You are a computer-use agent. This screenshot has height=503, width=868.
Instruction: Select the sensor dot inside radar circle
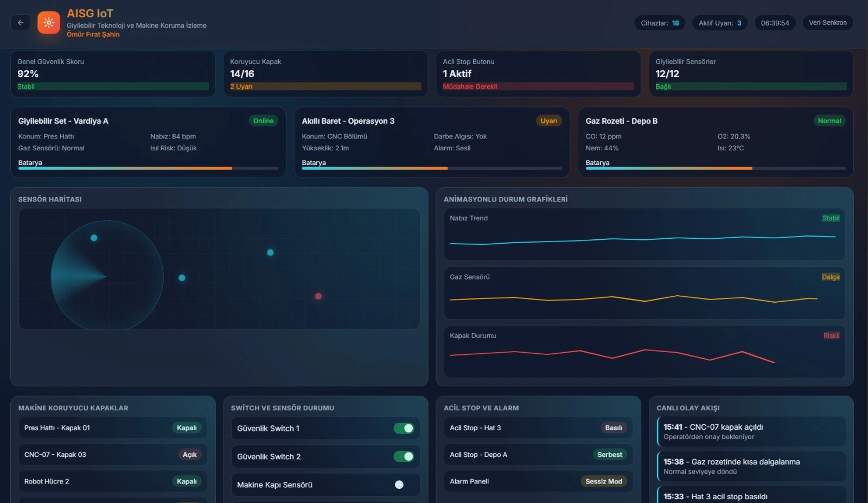click(x=94, y=238)
